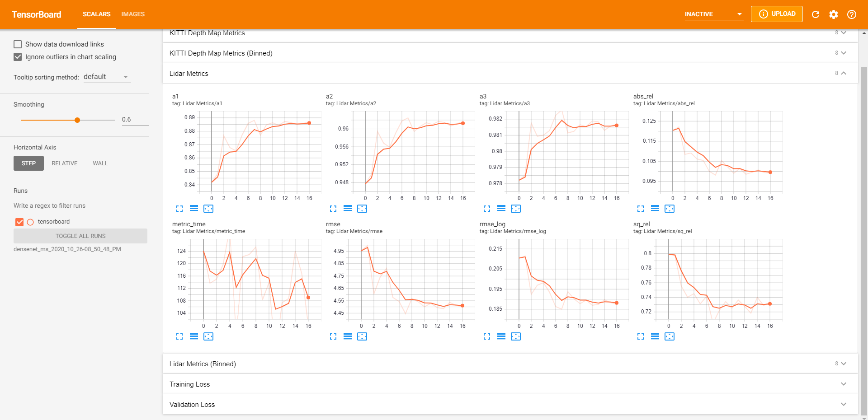
Task: Click the TensorBoard logo title
Action: coord(37,14)
